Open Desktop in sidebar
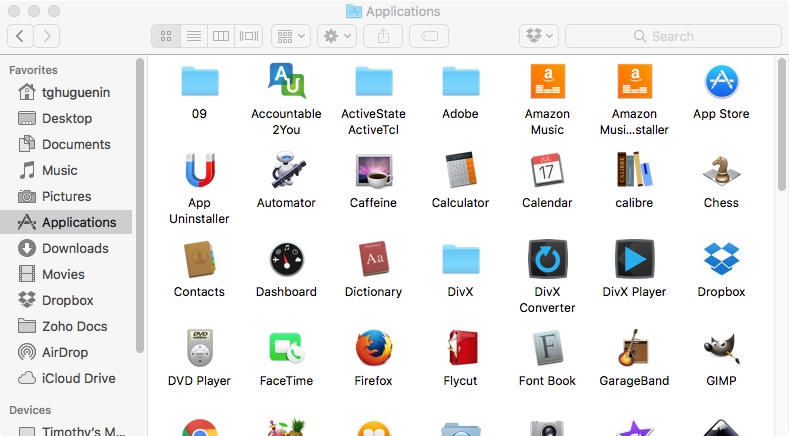The height and width of the screenshot is (436, 789). click(66, 118)
